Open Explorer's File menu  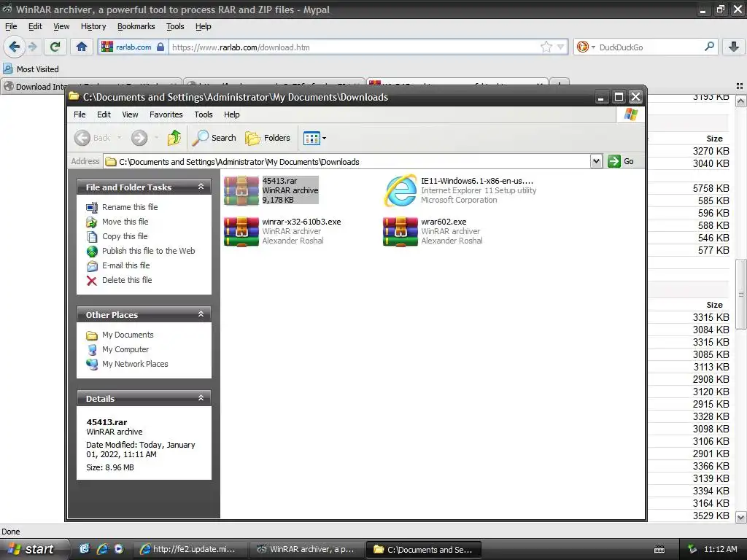[80, 114]
